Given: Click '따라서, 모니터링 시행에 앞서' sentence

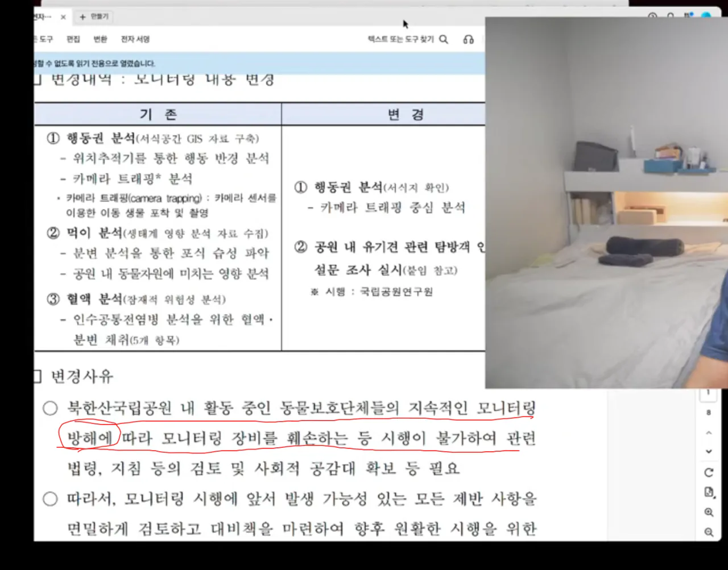Looking at the screenshot, I should tap(171, 499).
